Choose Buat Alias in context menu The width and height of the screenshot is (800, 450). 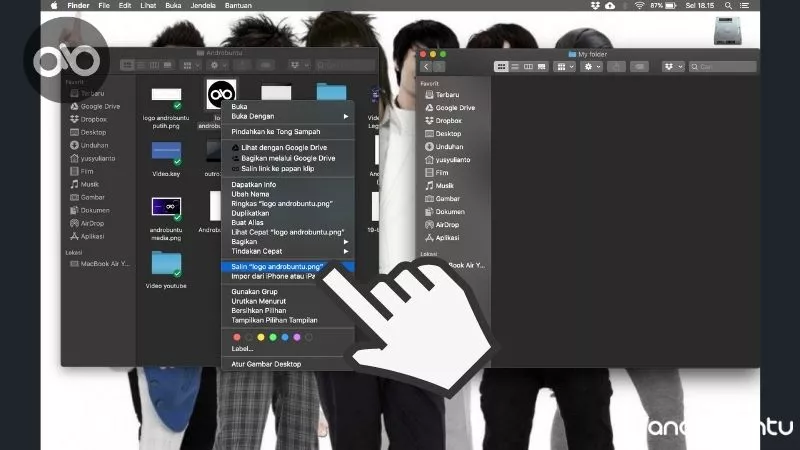click(288, 222)
